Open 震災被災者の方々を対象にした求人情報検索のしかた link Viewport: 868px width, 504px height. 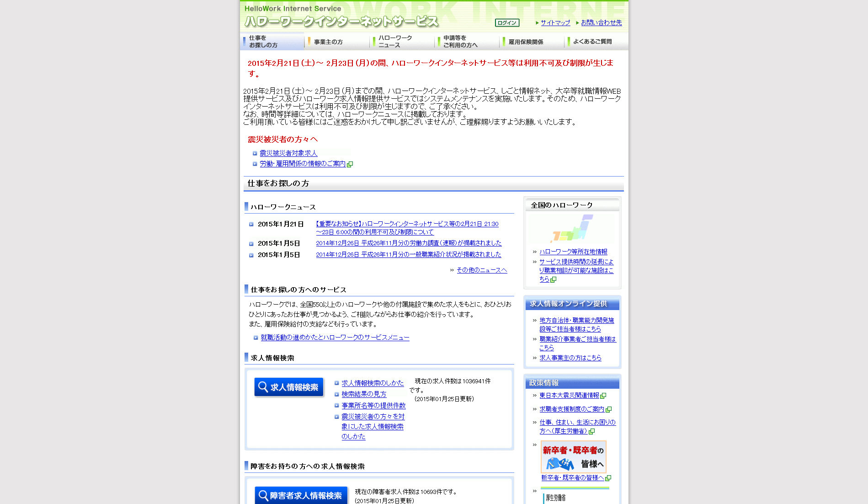click(x=373, y=426)
